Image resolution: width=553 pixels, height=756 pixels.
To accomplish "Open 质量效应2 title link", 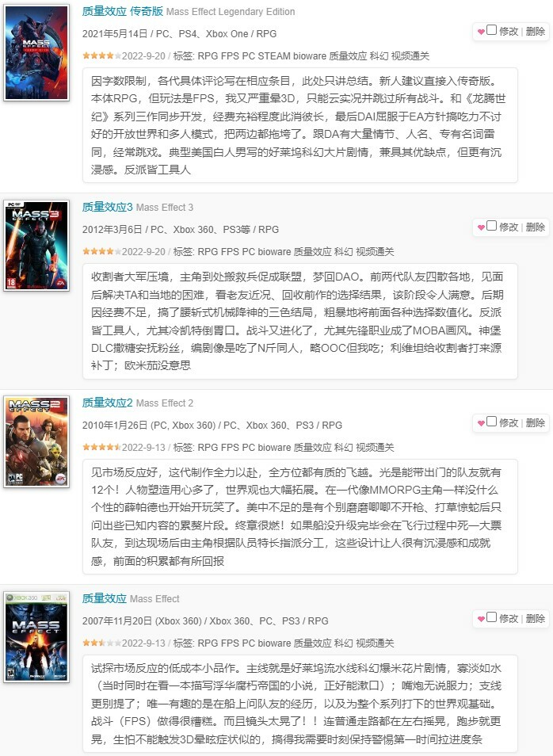I will [107, 403].
